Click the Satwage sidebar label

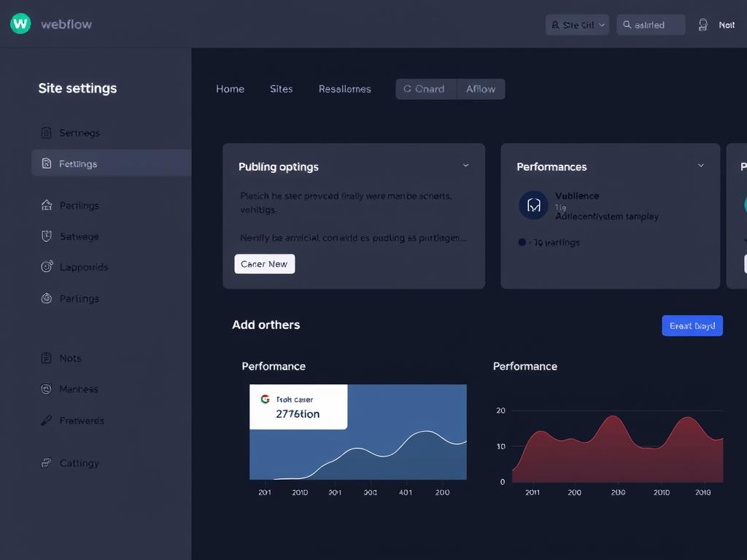79,237
